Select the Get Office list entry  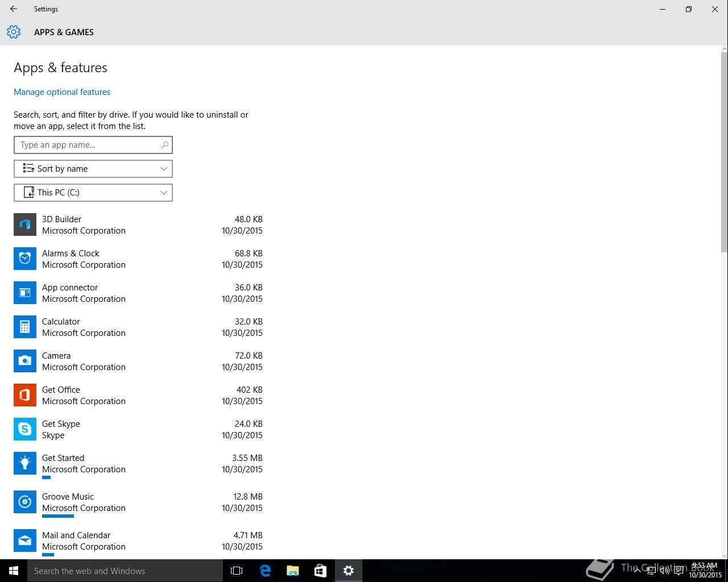138,395
